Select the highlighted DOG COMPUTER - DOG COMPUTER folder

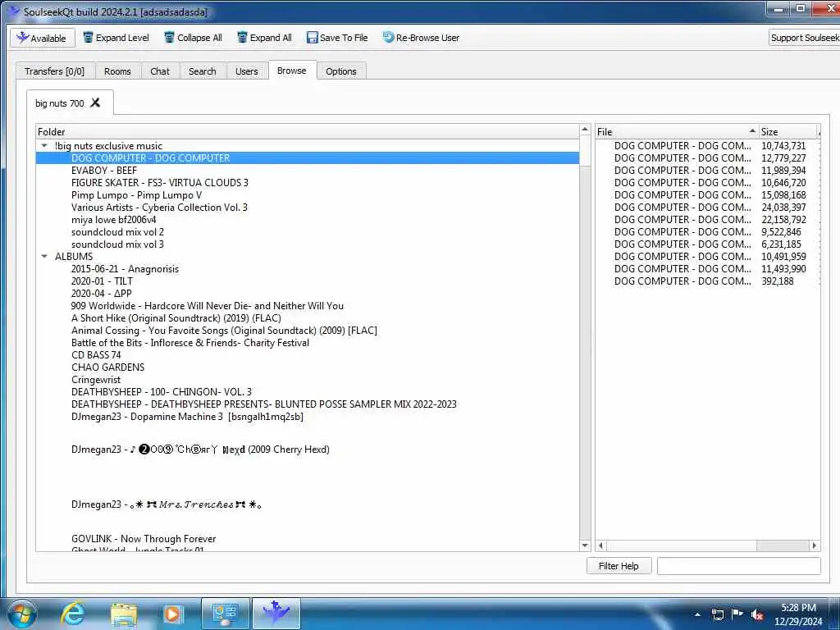[308, 158]
